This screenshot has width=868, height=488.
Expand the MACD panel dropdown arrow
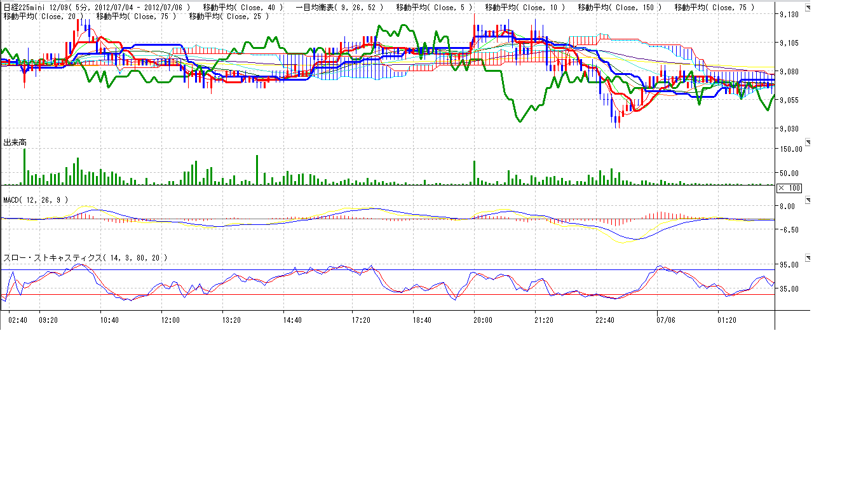coord(808,201)
